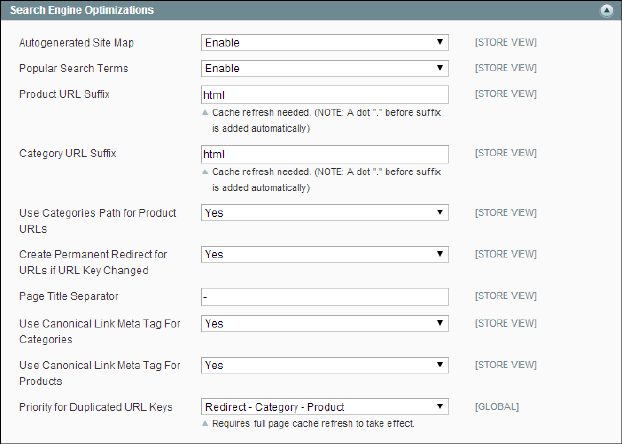Open the Popular Search Terms dropdown
The image size is (622, 444).
324,68
